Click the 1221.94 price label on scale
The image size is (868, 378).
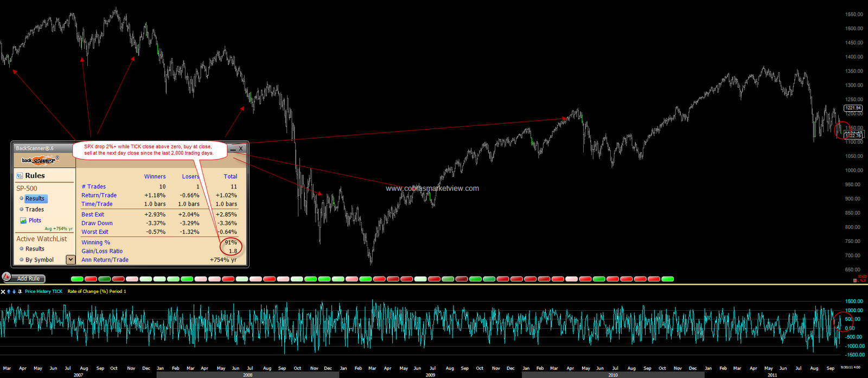tap(853, 108)
